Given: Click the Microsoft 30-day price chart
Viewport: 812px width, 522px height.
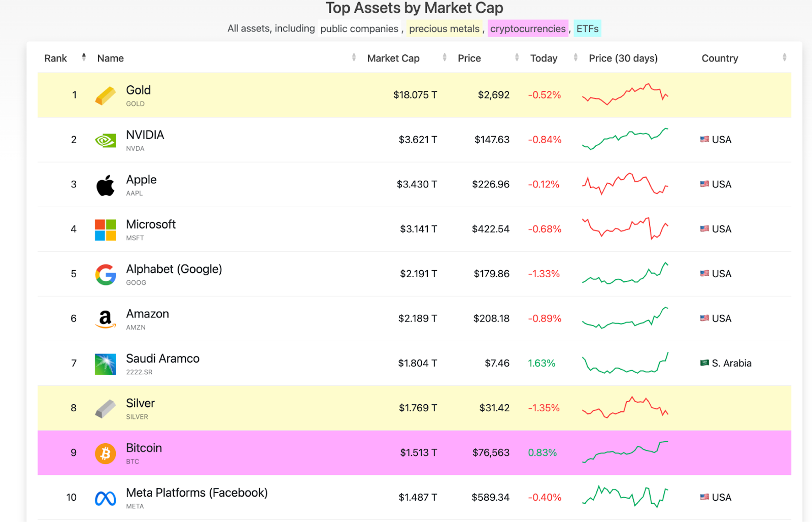Looking at the screenshot, I should 625,229.
